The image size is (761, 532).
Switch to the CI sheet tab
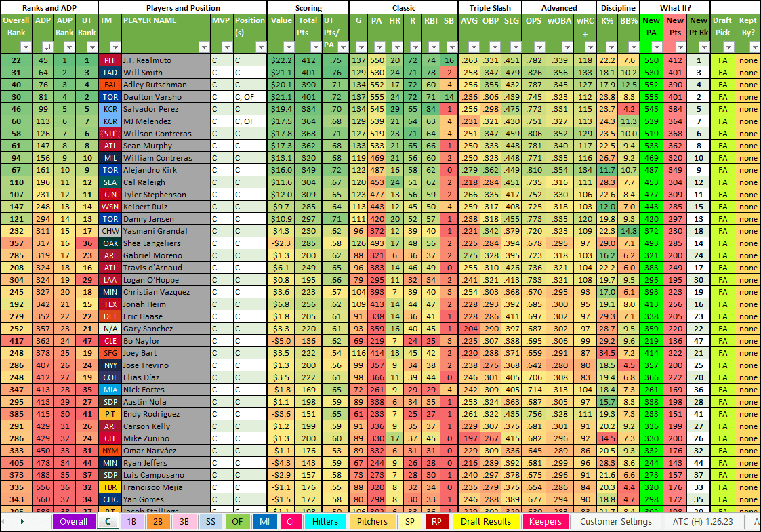coord(291,522)
